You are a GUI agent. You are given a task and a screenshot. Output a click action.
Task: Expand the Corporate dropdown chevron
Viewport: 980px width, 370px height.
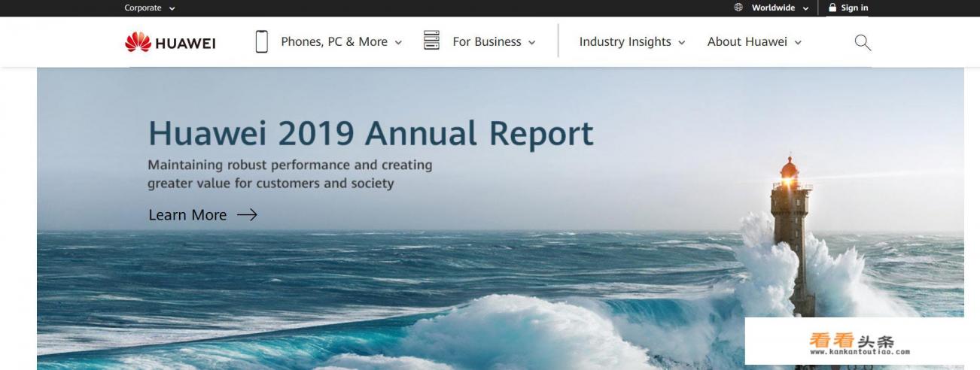(172, 8)
